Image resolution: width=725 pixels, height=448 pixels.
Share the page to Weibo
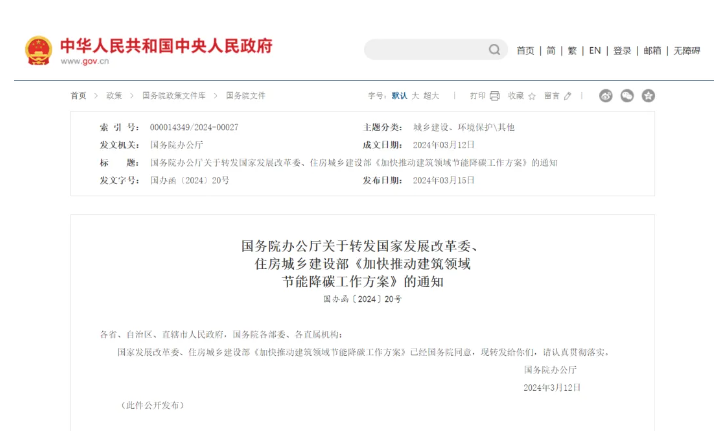tap(606, 96)
